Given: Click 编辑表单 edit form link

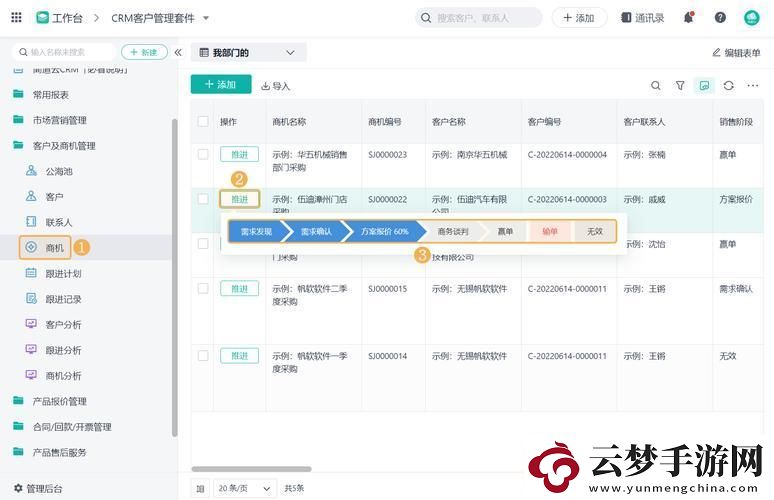Looking at the screenshot, I should click(x=736, y=52).
